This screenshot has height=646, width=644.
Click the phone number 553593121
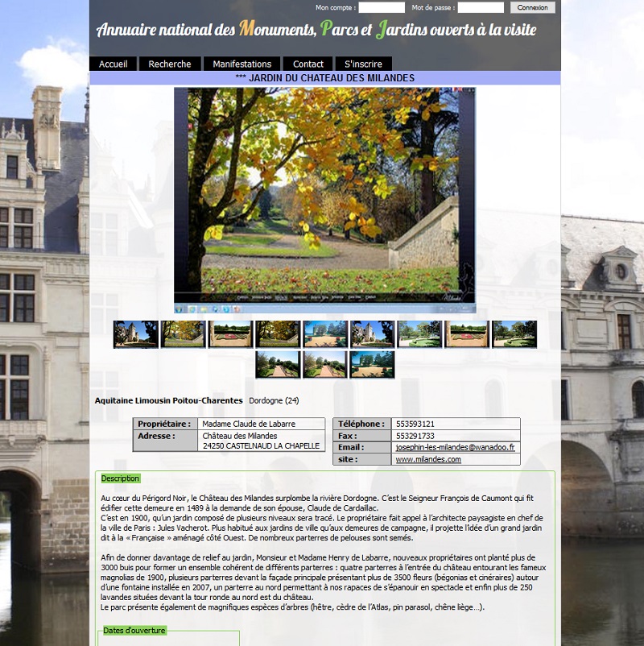(x=415, y=424)
